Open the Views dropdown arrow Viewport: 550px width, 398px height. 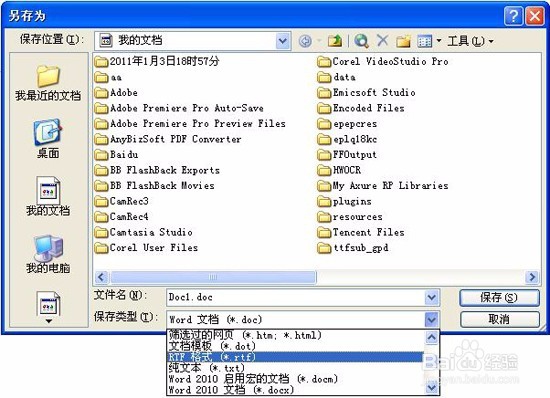pyautogui.click(x=438, y=41)
